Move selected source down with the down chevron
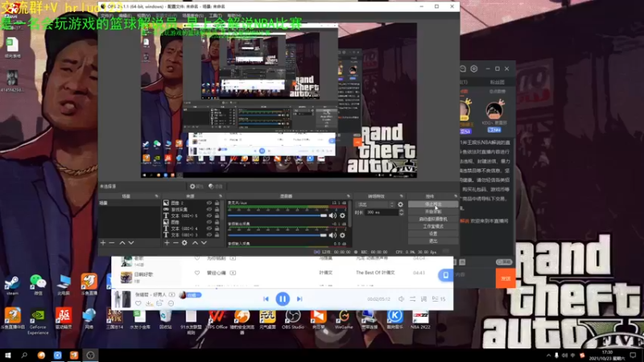The width and height of the screenshot is (644, 362). [x=204, y=243]
